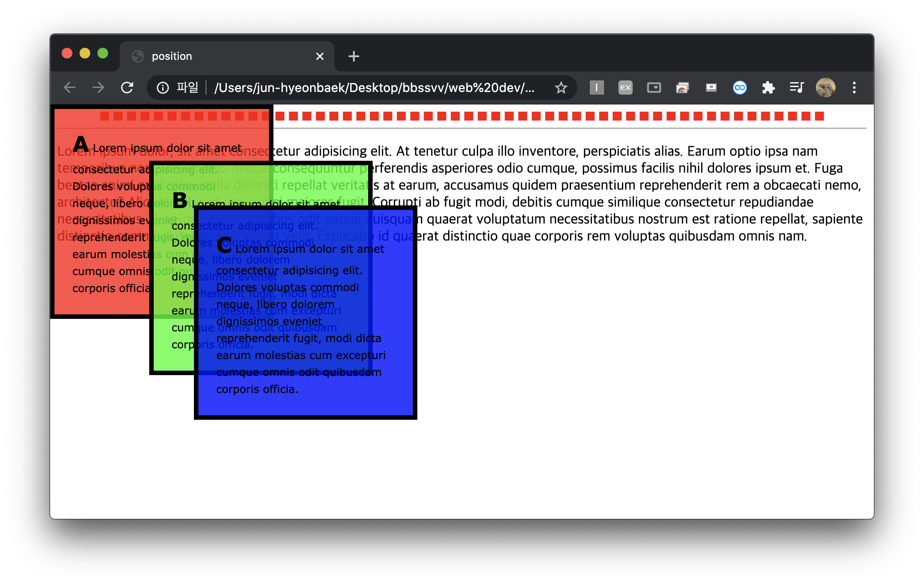924x585 pixels.
Task: Open the media controls music icon
Action: click(797, 88)
